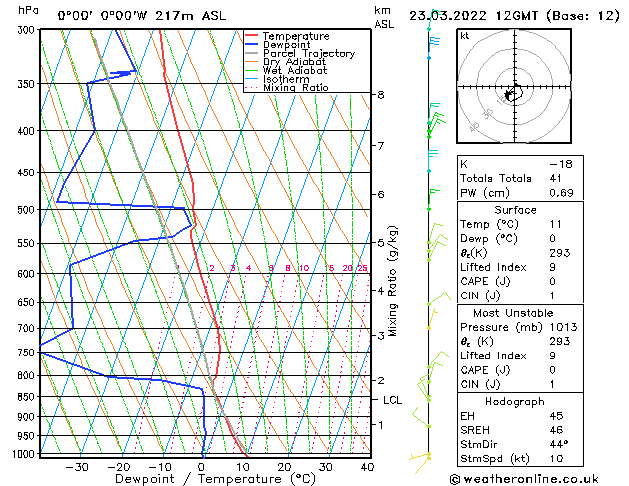The height and width of the screenshot is (486, 629).
Task: Click the StmDir value 44°
Action: point(559,444)
